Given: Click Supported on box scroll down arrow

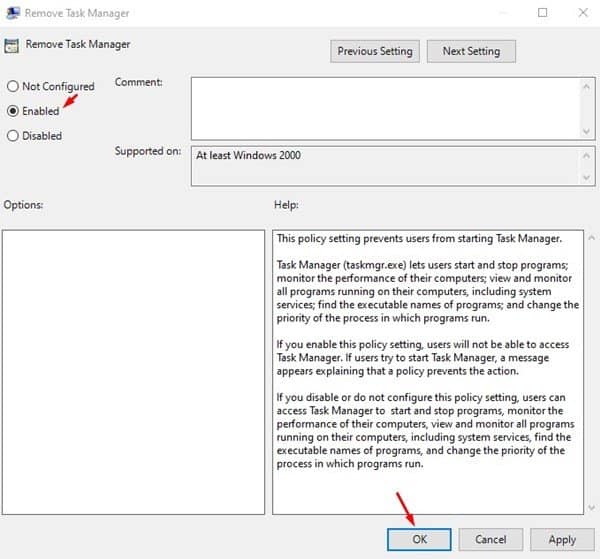Looking at the screenshot, I should pos(586,177).
